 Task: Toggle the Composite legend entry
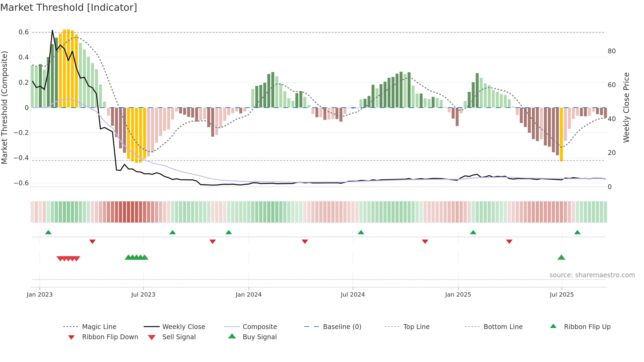coord(250,327)
